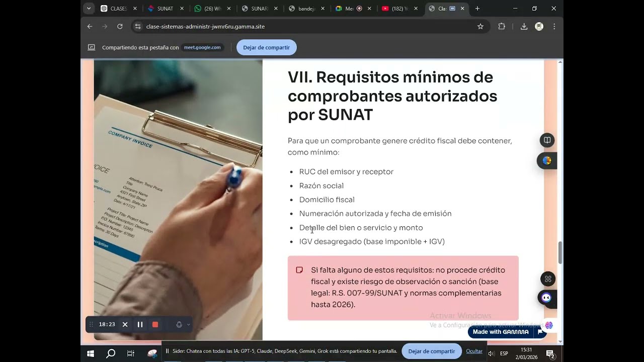Click the ESP language indicator

tap(504, 353)
